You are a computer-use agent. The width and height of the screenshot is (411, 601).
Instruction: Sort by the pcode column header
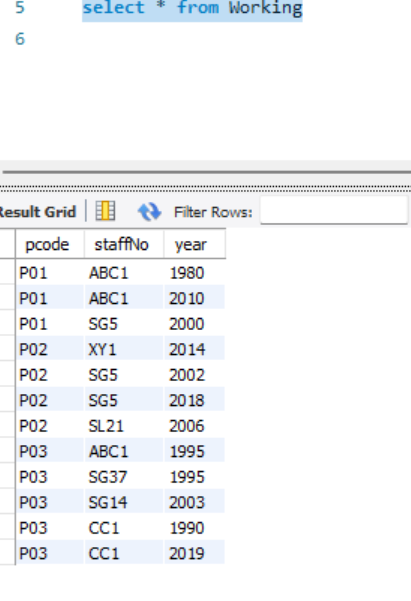50,244
